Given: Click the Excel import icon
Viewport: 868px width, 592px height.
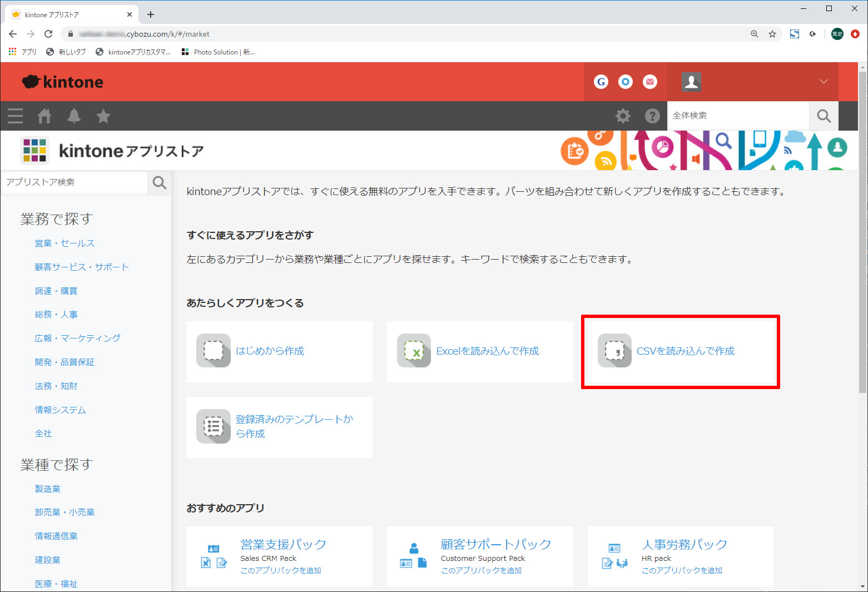Looking at the screenshot, I should [x=414, y=351].
